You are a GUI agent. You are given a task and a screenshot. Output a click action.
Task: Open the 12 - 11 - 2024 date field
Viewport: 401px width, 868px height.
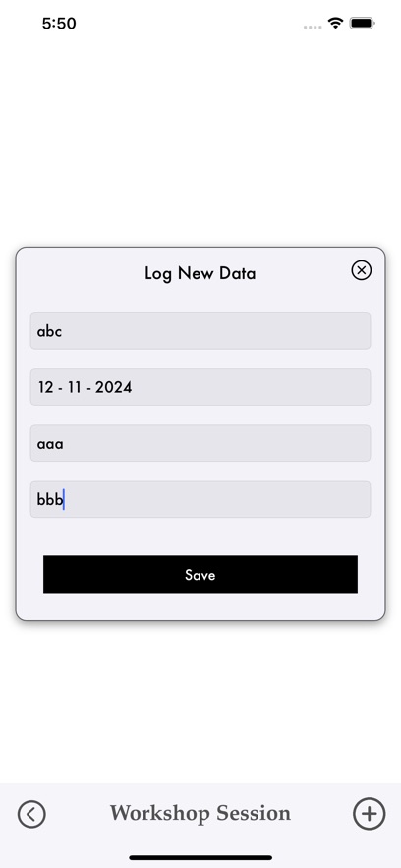click(200, 387)
